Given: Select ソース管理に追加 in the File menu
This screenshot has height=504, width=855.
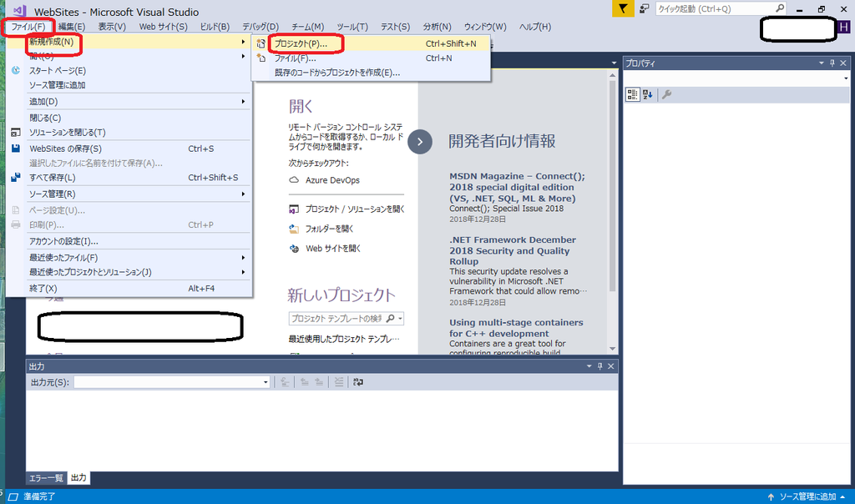Looking at the screenshot, I should (x=129, y=85).
